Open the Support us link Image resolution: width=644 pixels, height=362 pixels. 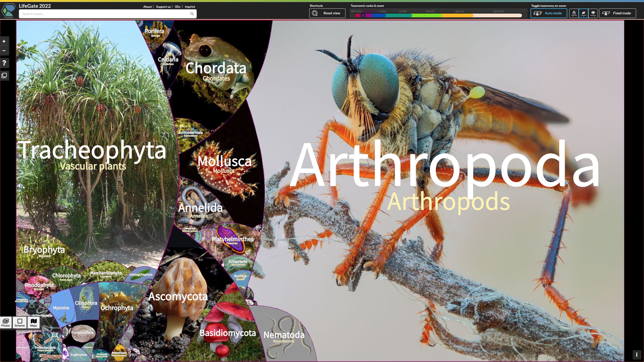pyautogui.click(x=163, y=7)
